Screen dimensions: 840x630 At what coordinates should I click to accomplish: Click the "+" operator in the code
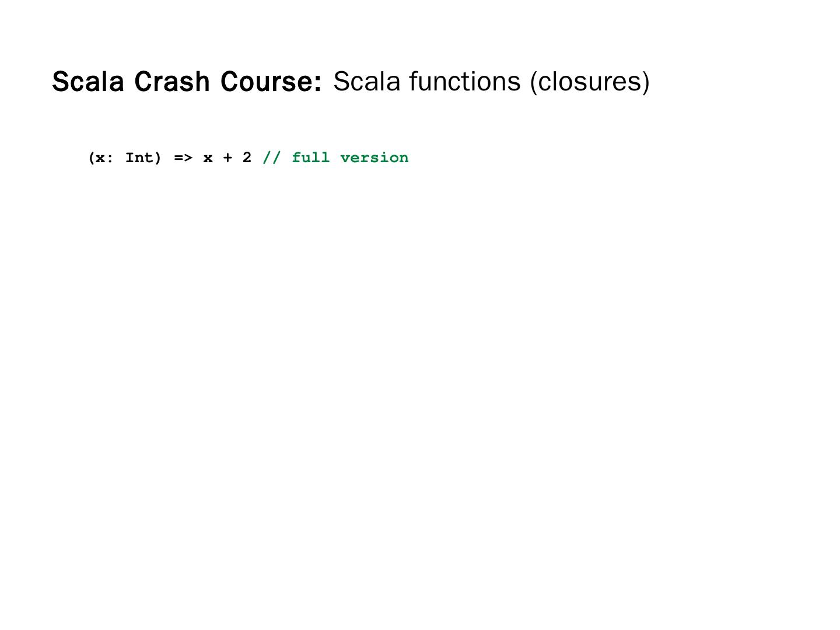pyautogui.click(x=227, y=158)
